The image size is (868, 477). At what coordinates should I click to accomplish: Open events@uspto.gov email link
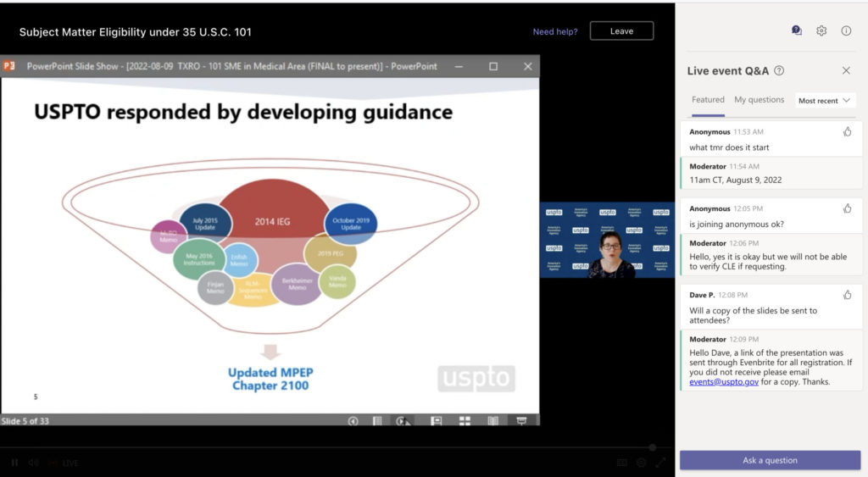tap(724, 382)
